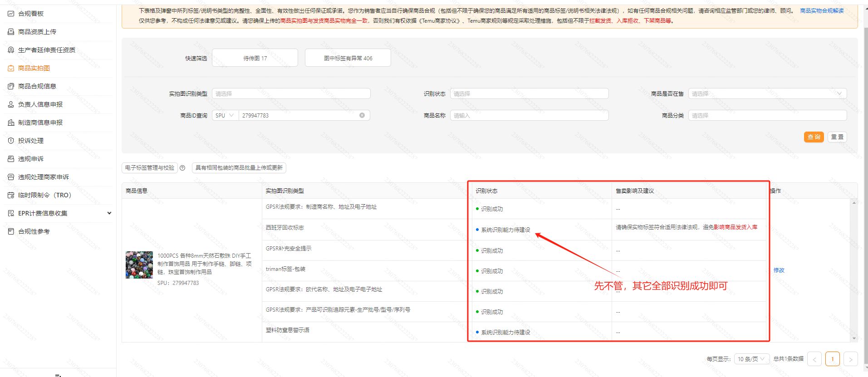Screen dimensions: 868x377
Task: Open 制造商信息申报 in sidebar
Action: (x=40, y=122)
